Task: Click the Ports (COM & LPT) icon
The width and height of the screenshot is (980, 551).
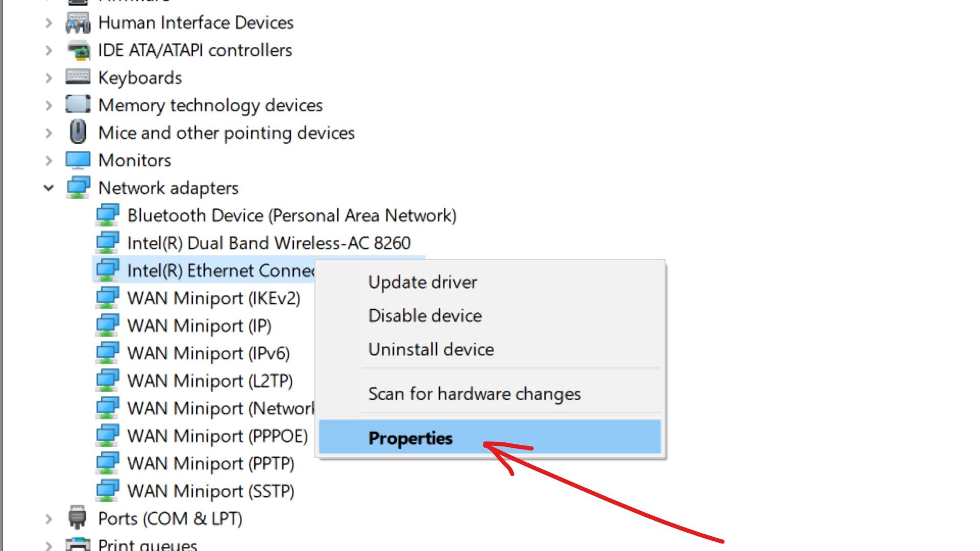Action: (x=78, y=518)
